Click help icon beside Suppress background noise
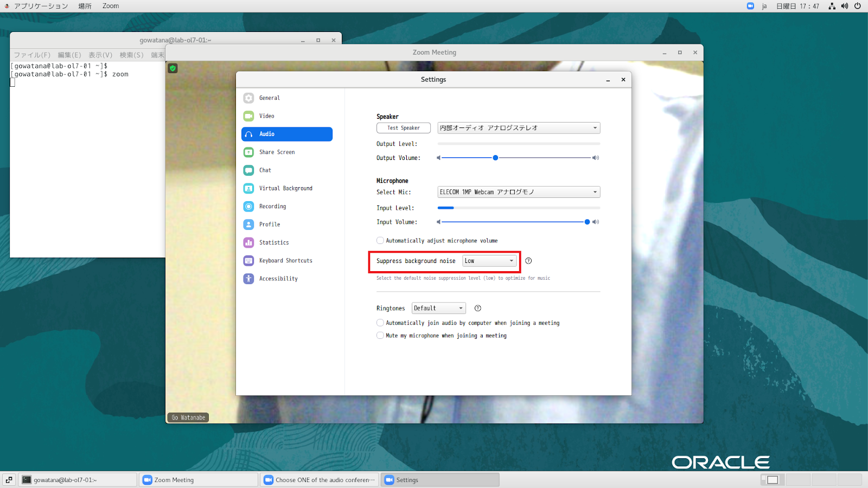 [528, 261]
